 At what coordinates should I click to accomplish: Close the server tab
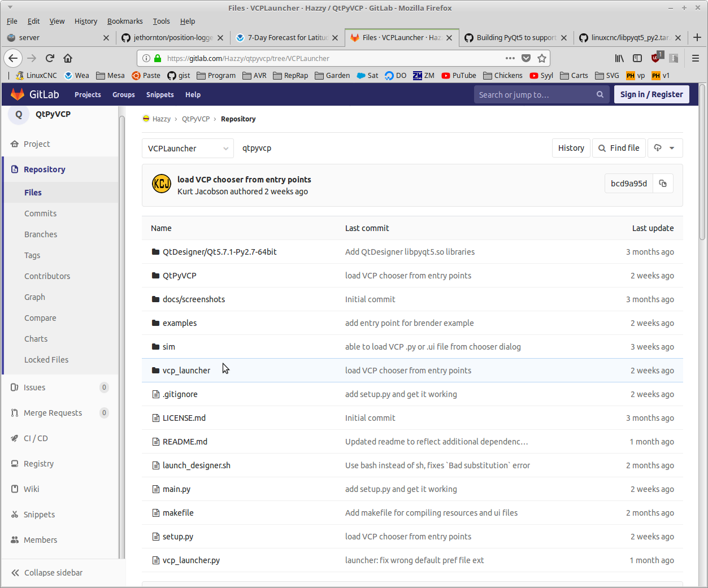click(x=106, y=38)
